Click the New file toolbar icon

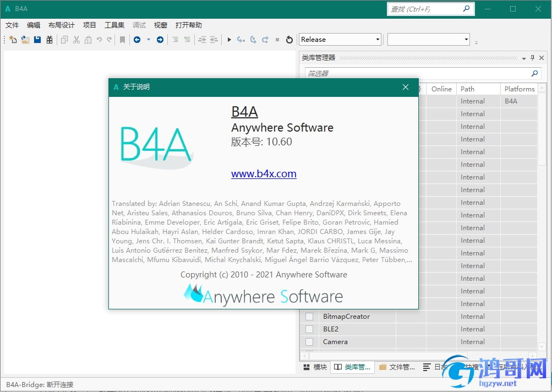click(x=13, y=40)
